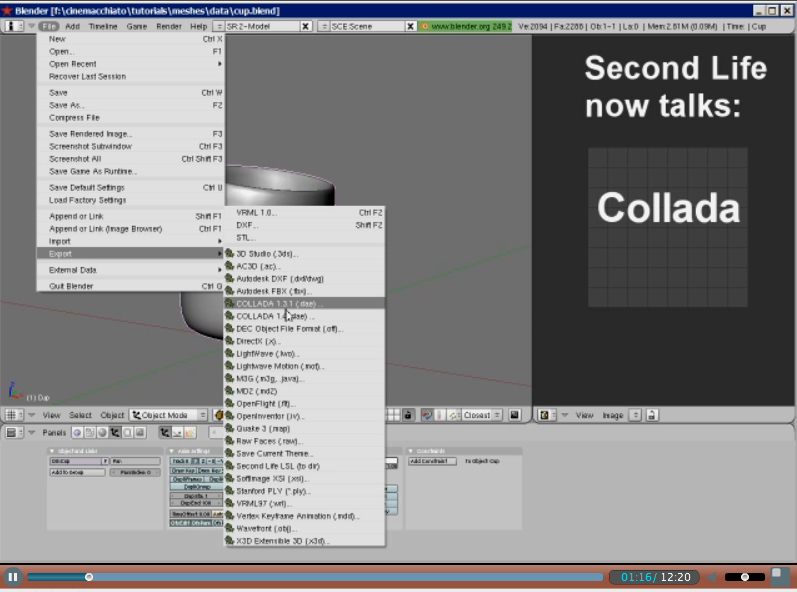
Task: Select Save Rendered Image...
Action: pyautogui.click(x=131, y=134)
